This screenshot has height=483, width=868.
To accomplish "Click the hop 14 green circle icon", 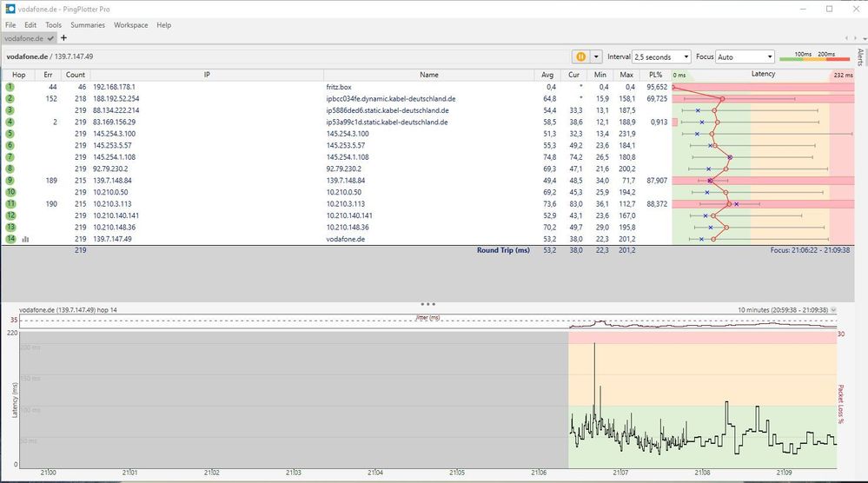I will pyautogui.click(x=10, y=238).
